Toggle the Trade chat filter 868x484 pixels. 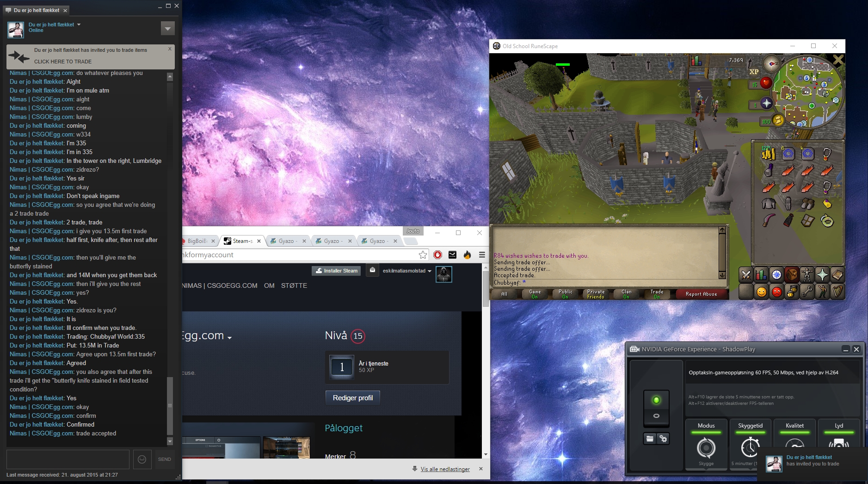point(657,294)
